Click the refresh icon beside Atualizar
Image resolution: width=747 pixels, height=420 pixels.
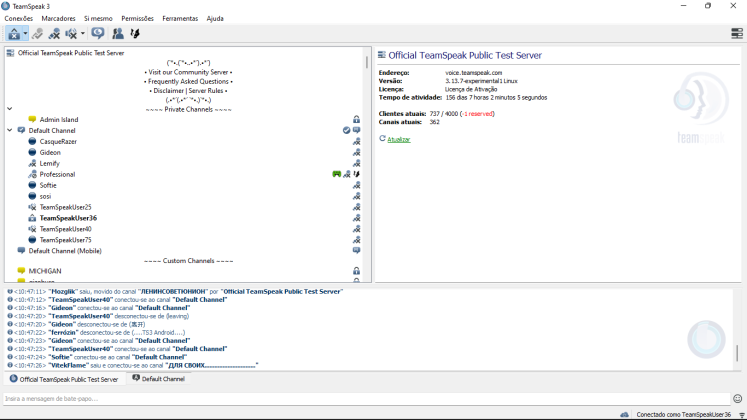click(382, 139)
